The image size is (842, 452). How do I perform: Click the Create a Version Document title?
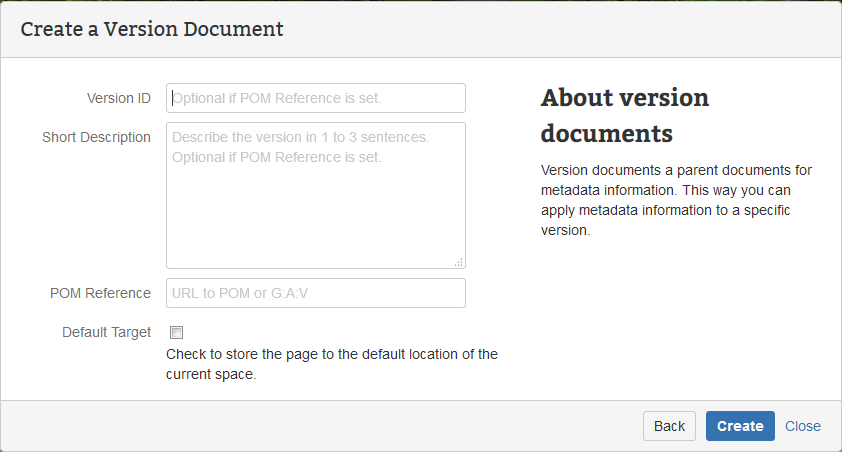coord(152,29)
